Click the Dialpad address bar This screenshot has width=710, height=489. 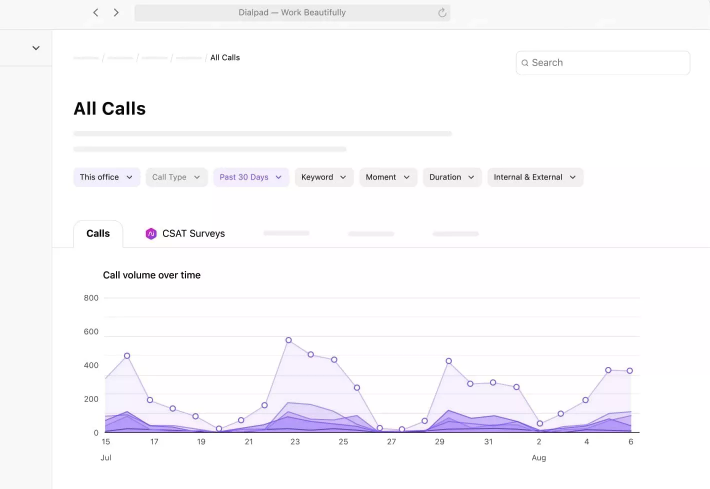click(x=292, y=13)
